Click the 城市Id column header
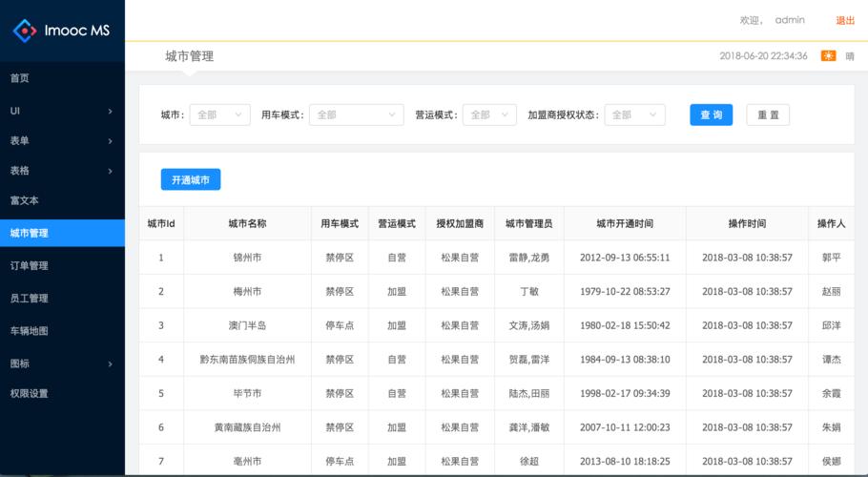 pos(161,223)
